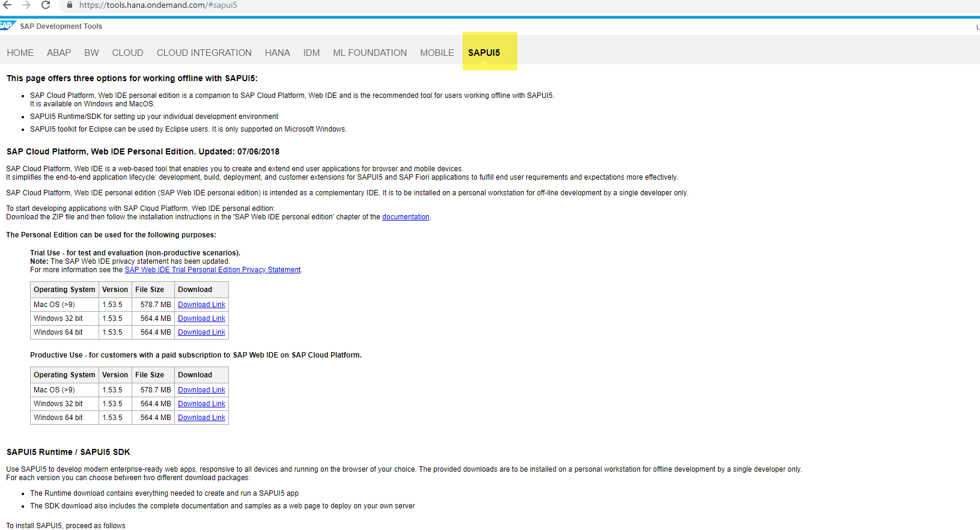The image size is (980, 530).
Task: Download Trial Use Windows 32 bit version
Action: point(201,318)
